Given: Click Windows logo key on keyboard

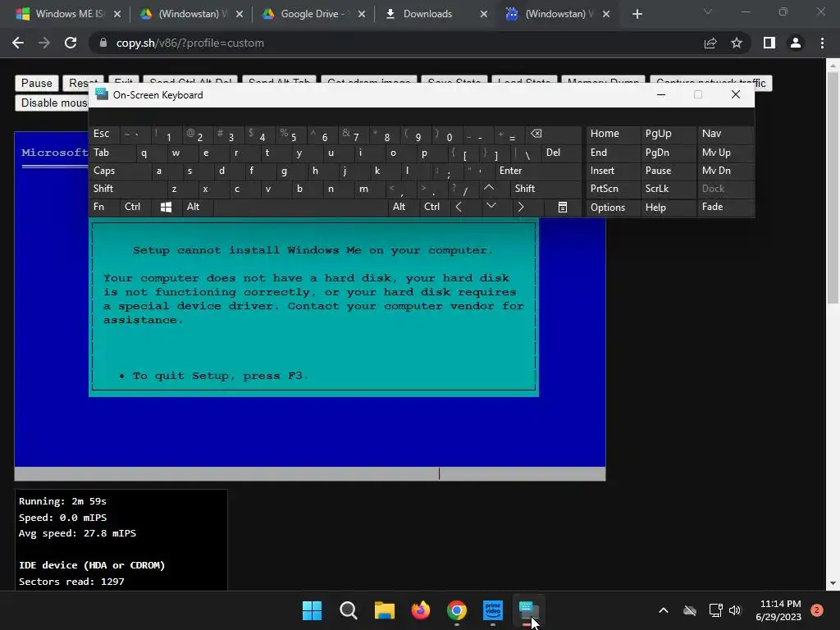Looking at the screenshot, I should click(x=166, y=207).
